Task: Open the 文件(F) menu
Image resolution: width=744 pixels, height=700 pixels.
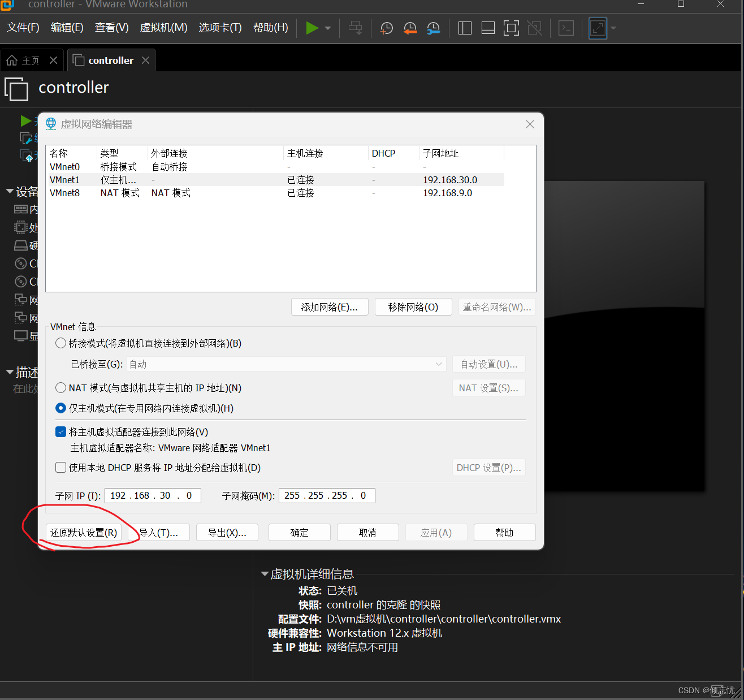Action: pos(23,28)
